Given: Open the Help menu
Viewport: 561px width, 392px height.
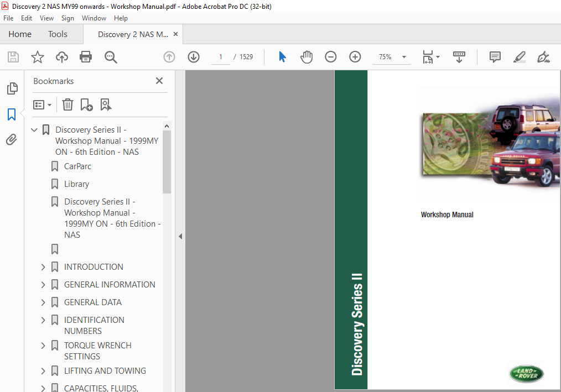Looking at the screenshot, I should click(x=121, y=18).
